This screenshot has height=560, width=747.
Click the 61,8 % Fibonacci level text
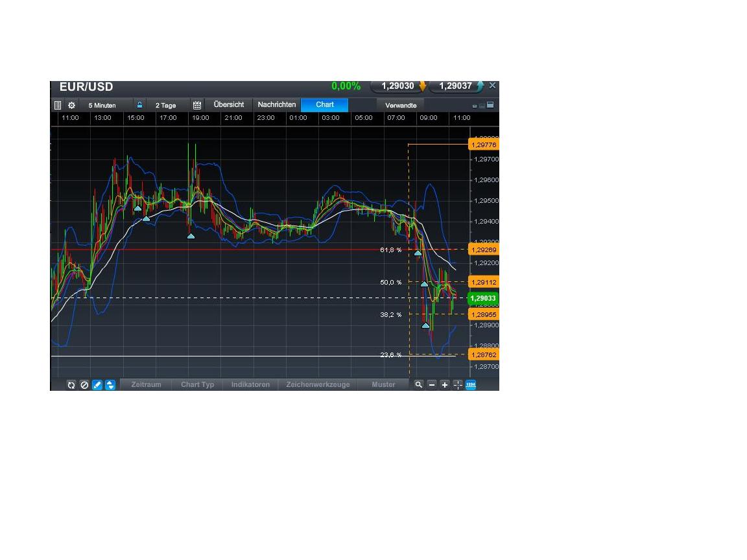(390, 250)
